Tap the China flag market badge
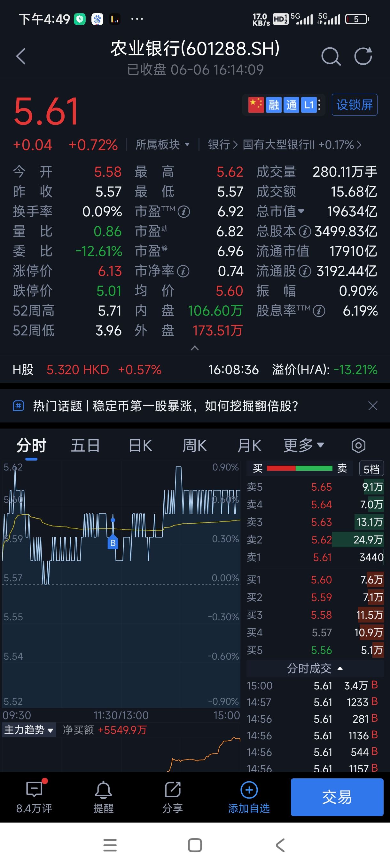The height and width of the screenshot is (868, 390). pyautogui.click(x=256, y=105)
